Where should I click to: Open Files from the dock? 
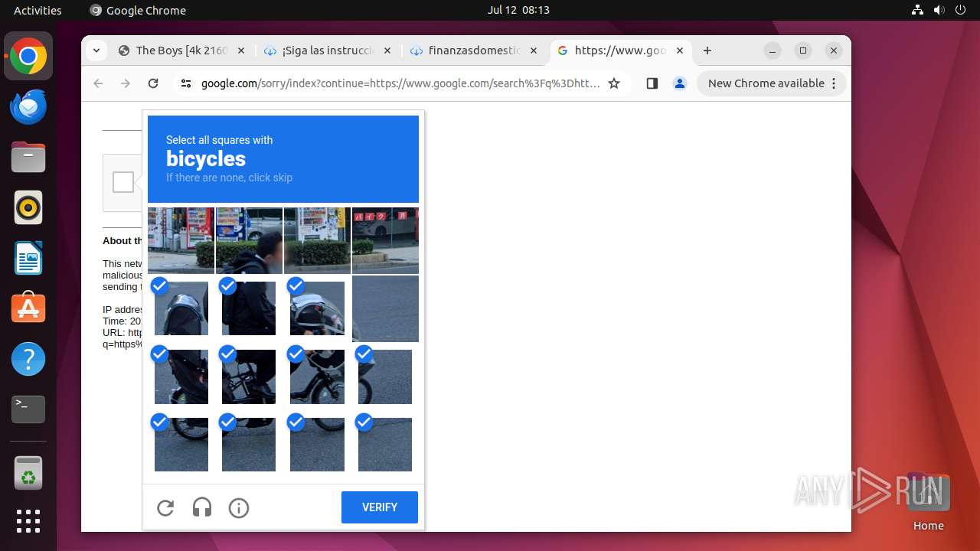click(28, 158)
